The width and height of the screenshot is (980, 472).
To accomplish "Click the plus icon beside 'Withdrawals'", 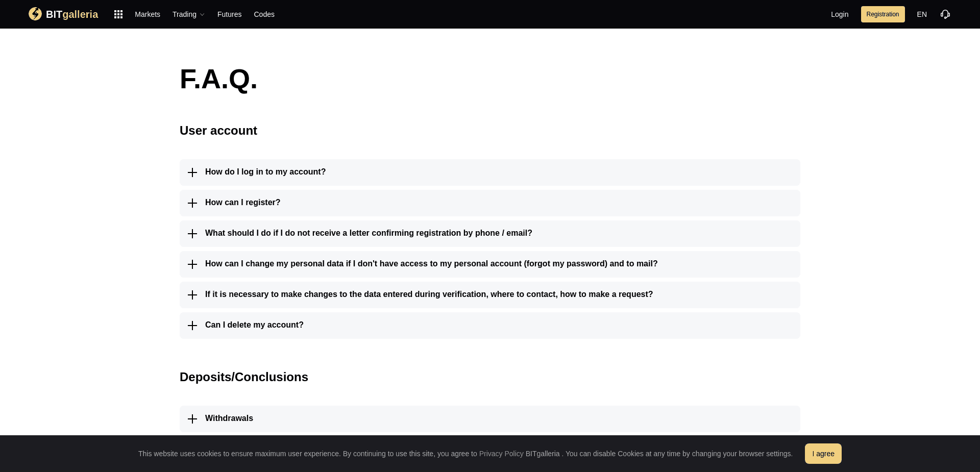I will (192, 418).
